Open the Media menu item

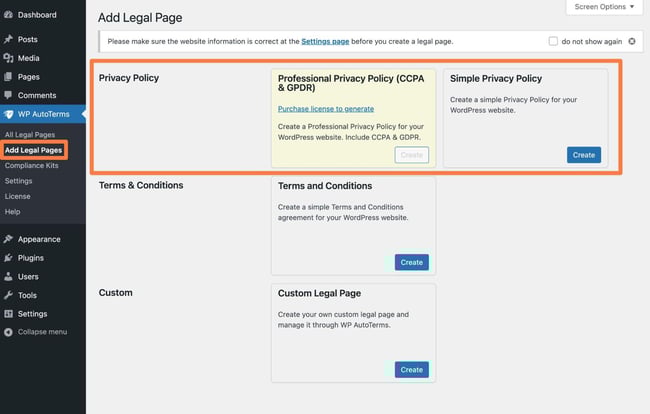[28, 58]
